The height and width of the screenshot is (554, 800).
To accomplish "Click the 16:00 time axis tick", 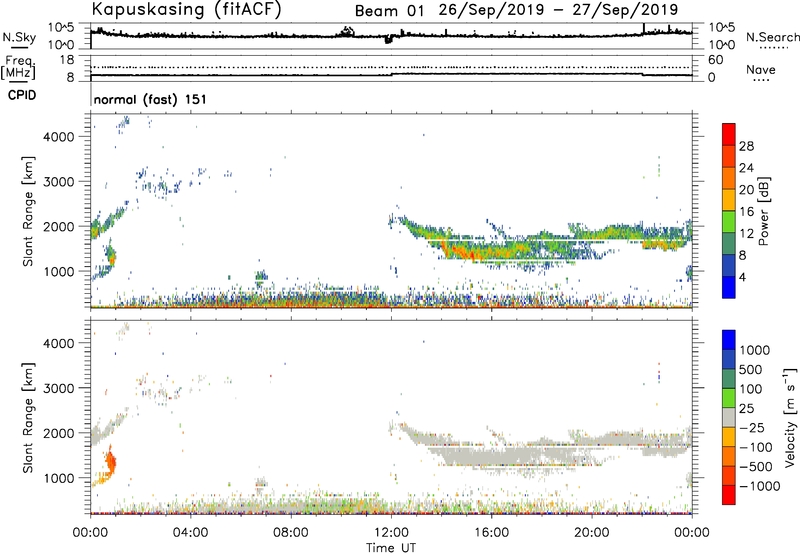I will (491, 533).
